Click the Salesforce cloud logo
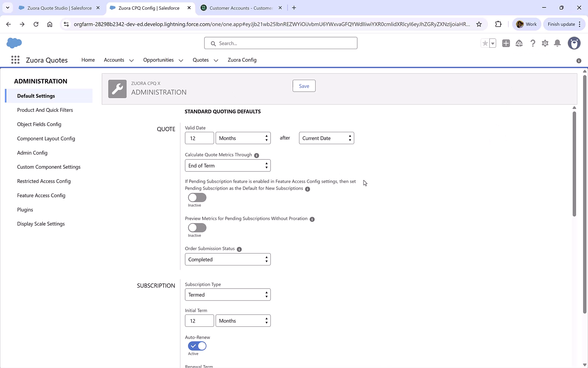Image resolution: width=588 pixels, height=368 pixels. pos(14,43)
